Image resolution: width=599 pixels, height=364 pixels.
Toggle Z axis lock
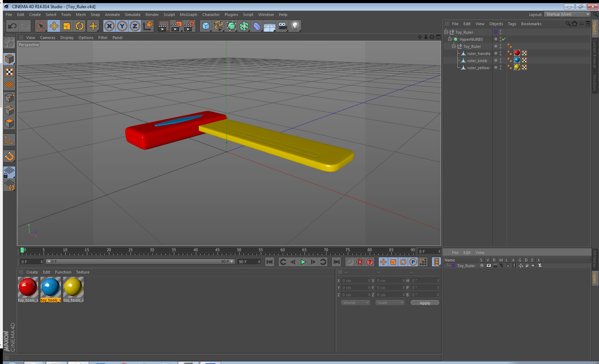tap(135, 26)
